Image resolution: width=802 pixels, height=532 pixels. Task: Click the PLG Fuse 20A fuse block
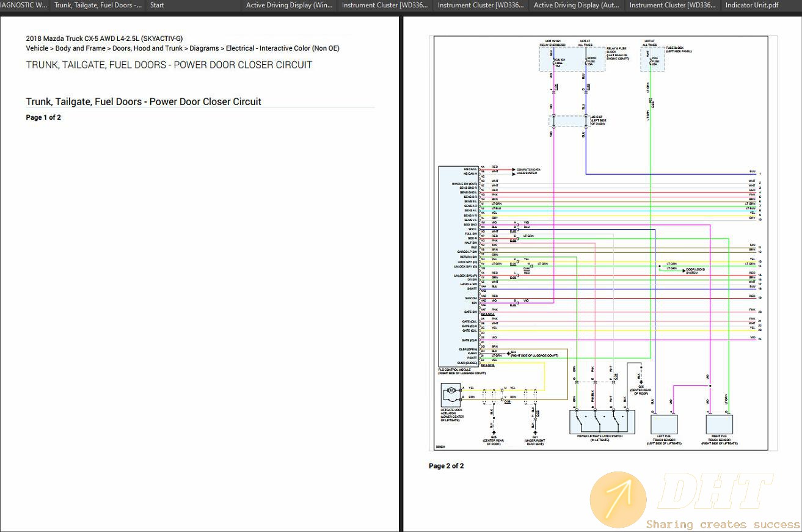click(652, 59)
